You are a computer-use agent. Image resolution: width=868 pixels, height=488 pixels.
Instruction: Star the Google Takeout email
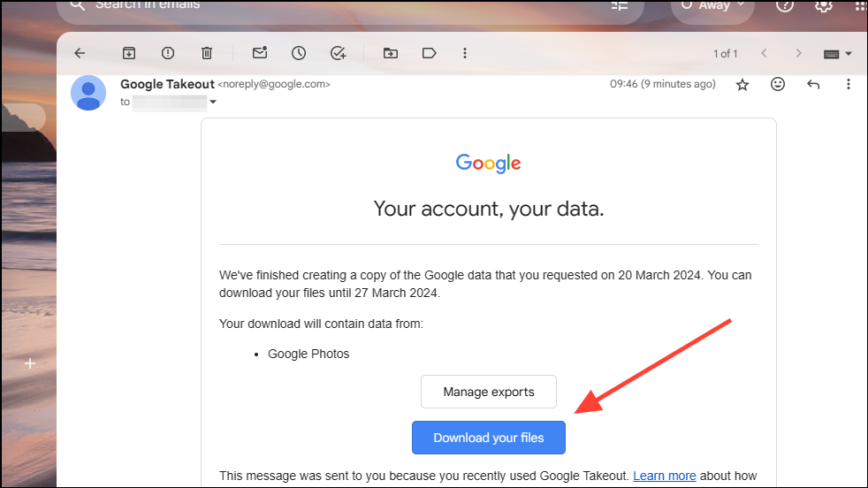click(x=742, y=85)
